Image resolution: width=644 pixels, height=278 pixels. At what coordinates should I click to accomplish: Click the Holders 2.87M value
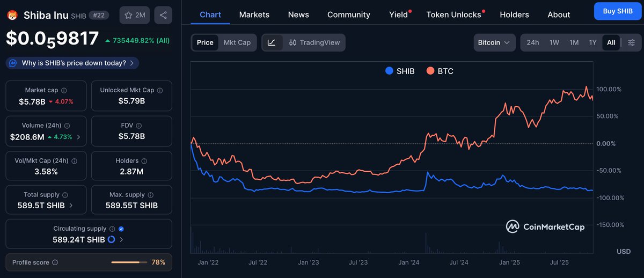pos(131,171)
